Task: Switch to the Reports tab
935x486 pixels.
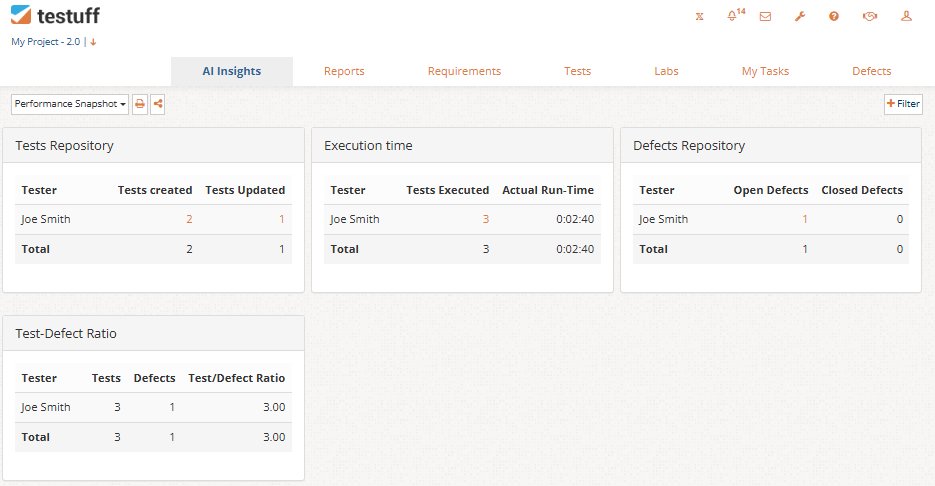Action: pyautogui.click(x=344, y=71)
